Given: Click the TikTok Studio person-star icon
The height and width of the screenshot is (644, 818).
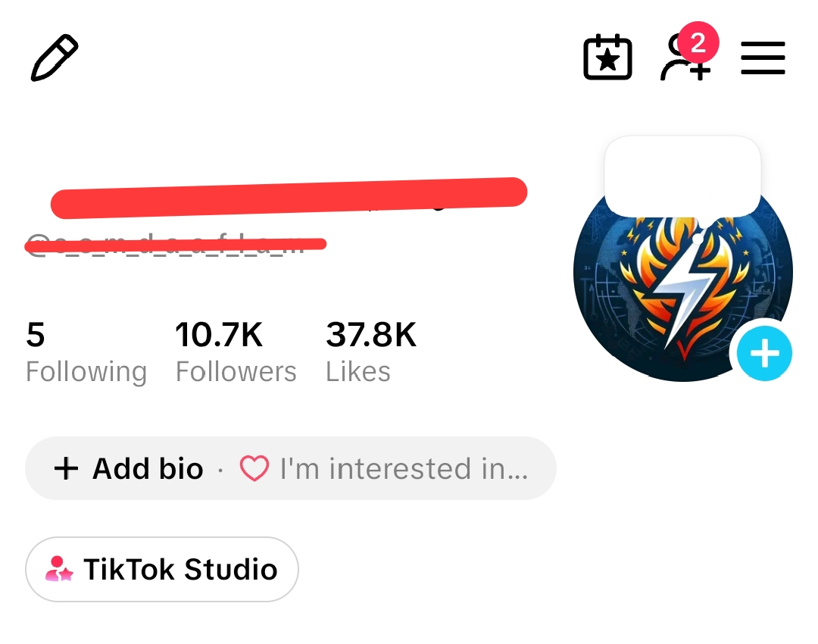Looking at the screenshot, I should click(58, 569).
